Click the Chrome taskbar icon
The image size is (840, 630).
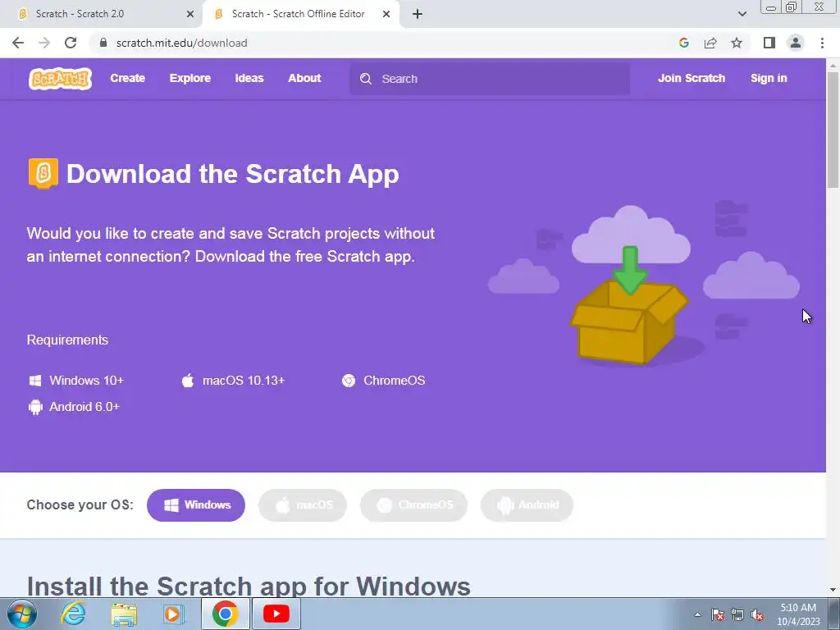tap(225, 614)
